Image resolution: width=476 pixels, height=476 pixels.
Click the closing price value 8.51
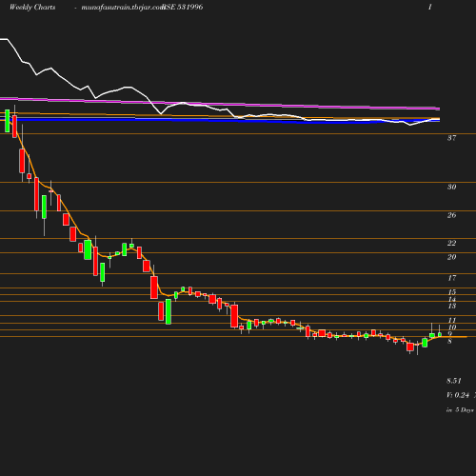[x=454, y=381]
